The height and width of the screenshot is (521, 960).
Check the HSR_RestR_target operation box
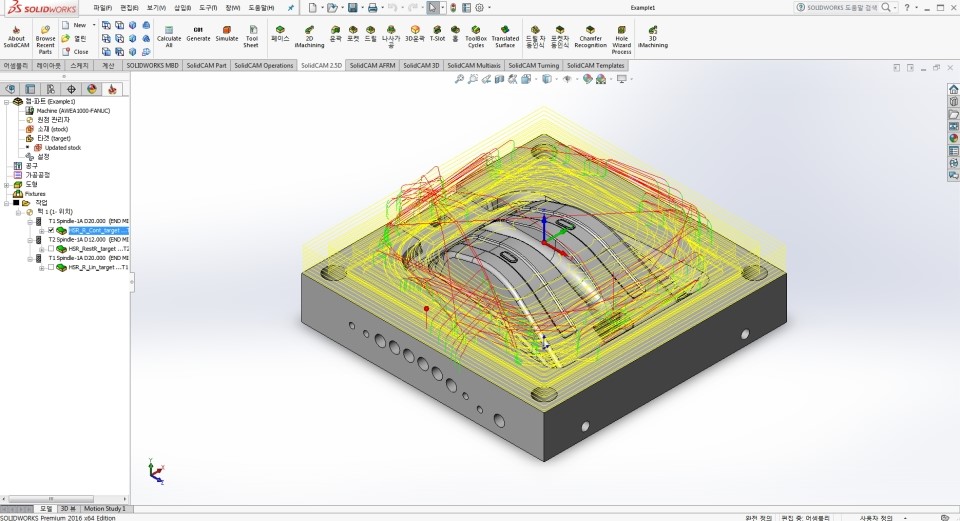tap(51, 249)
